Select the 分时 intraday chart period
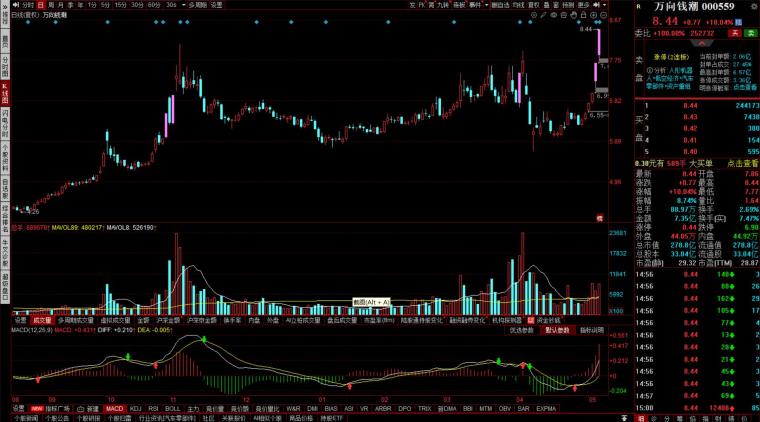 point(28,5)
